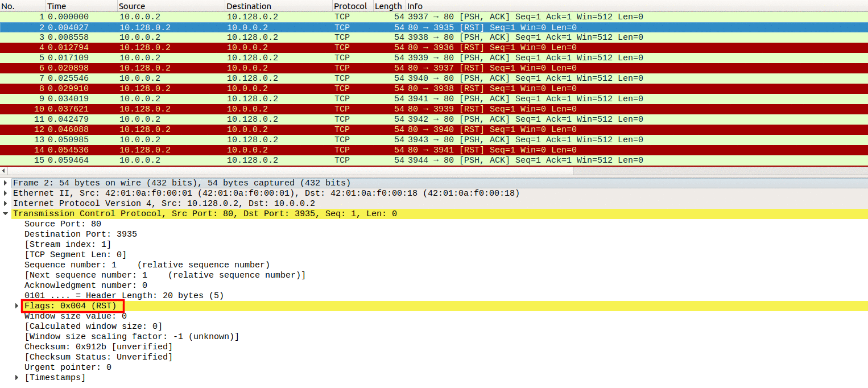This screenshot has height=388, width=868.
Task: Click the Destination column header
Action: coord(279,6)
